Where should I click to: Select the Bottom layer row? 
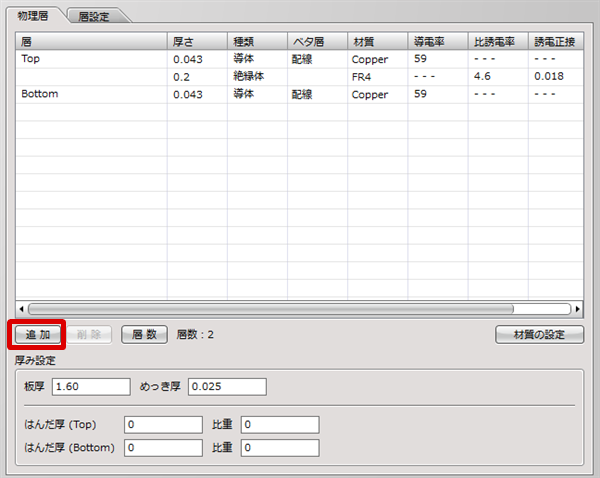tap(90, 93)
